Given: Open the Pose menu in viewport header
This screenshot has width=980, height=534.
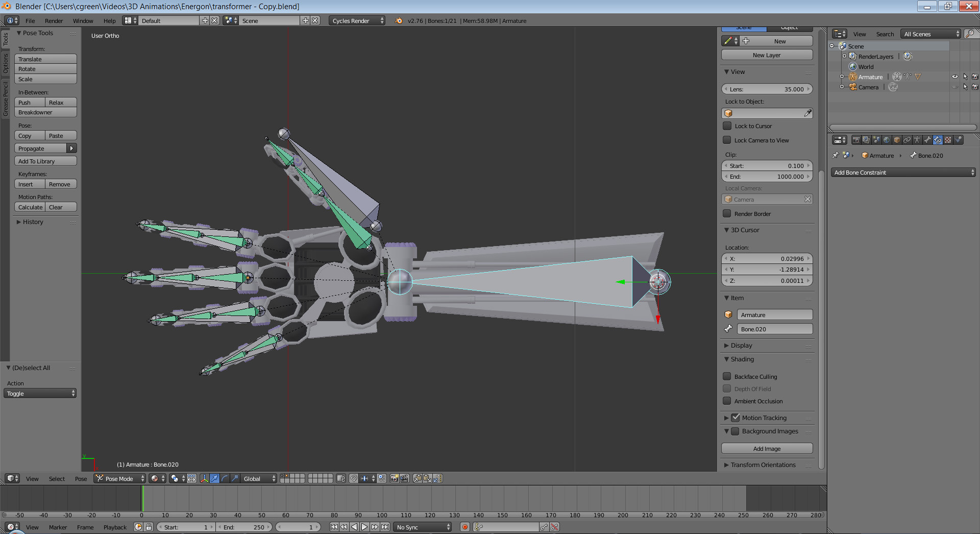Looking at the screenshot, I should tap(81, 478).
